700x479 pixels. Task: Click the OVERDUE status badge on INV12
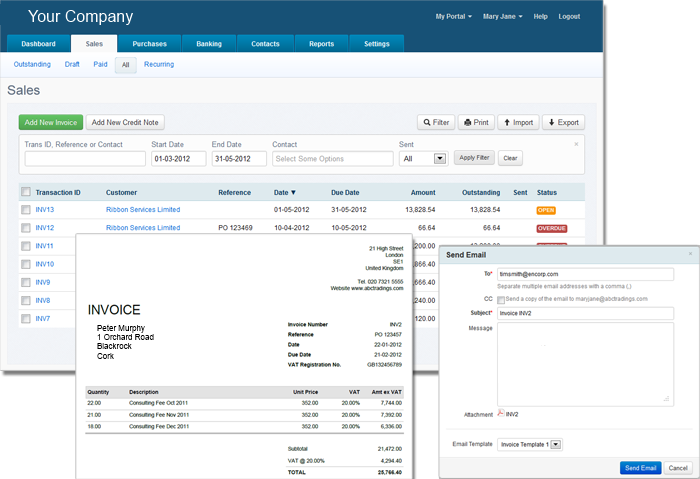552,229
